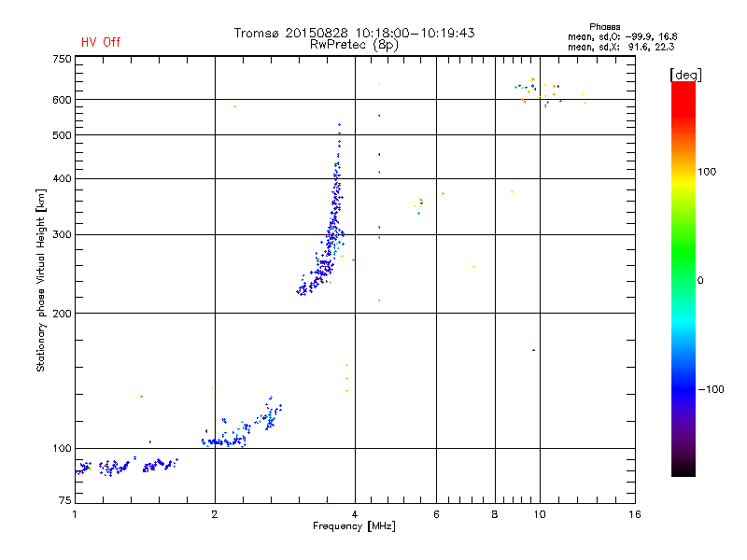The height and width of the screenshot is (560, 747).
Task: Click the frequency axis tick "4"
Action: (x=355, y=514)
